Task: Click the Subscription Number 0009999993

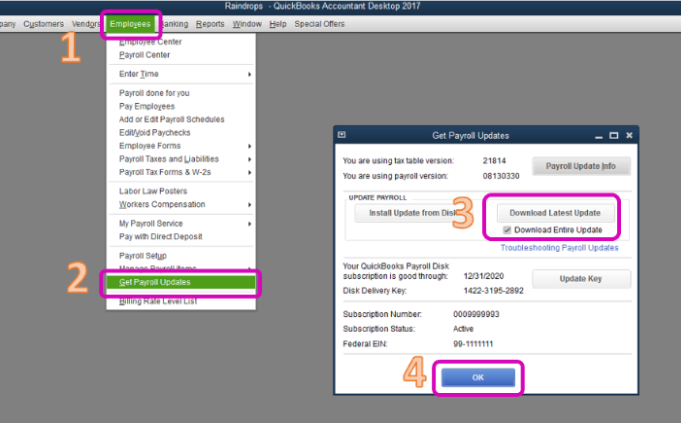Action: [x=476, y=314]
